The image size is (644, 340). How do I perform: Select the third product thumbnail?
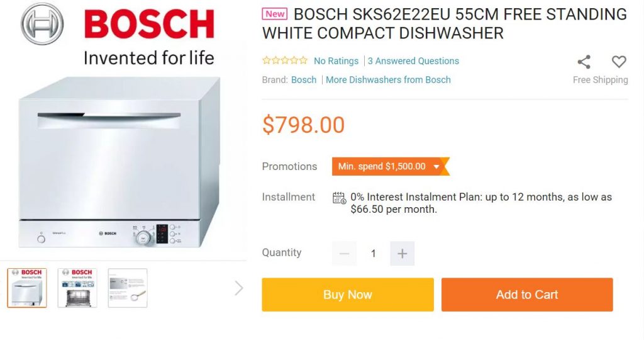click(x=128, y=288)
